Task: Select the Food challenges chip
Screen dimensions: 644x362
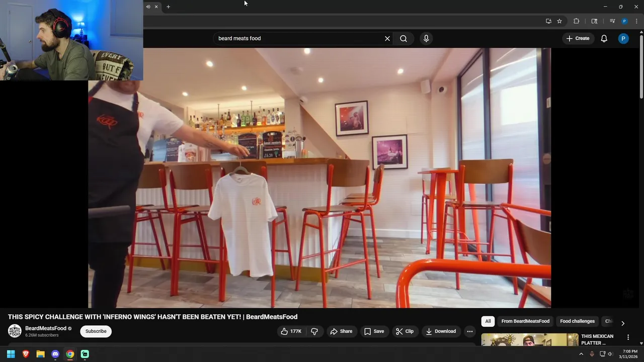Action: pyautogui.click(x=577, y=321)
